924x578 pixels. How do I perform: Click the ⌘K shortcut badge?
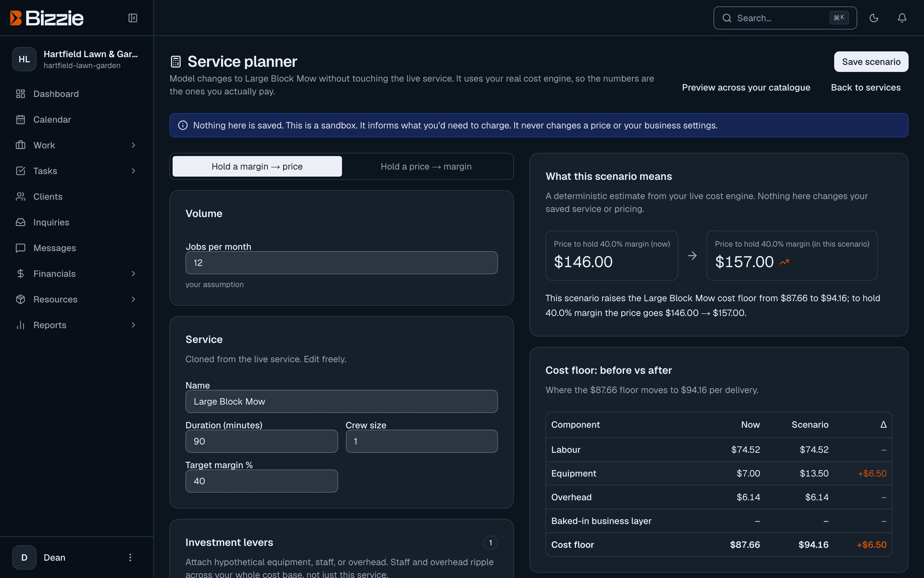click(839, 18)
